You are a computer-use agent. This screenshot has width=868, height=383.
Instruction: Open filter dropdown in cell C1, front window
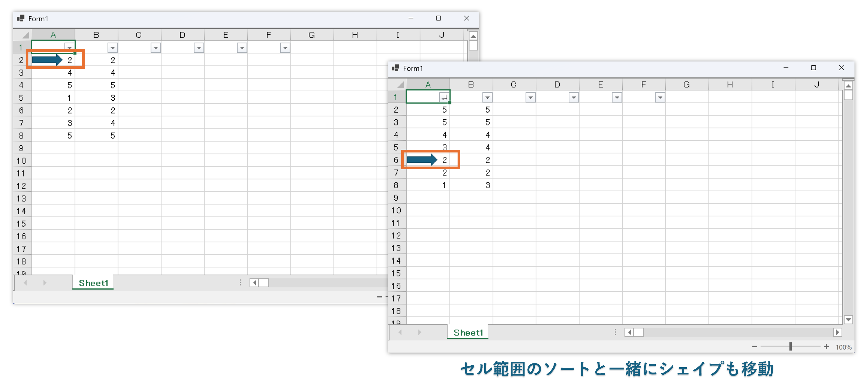click(x=530, y=97)
